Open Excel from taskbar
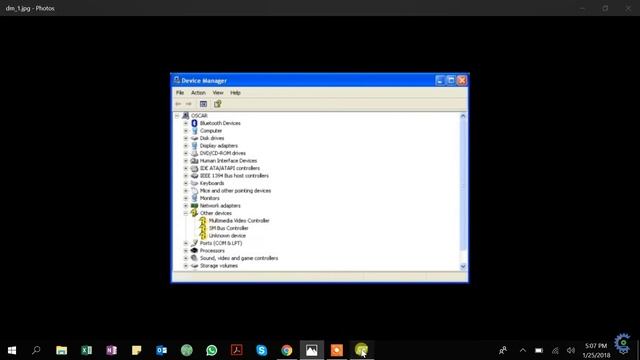 click(87, 350)
